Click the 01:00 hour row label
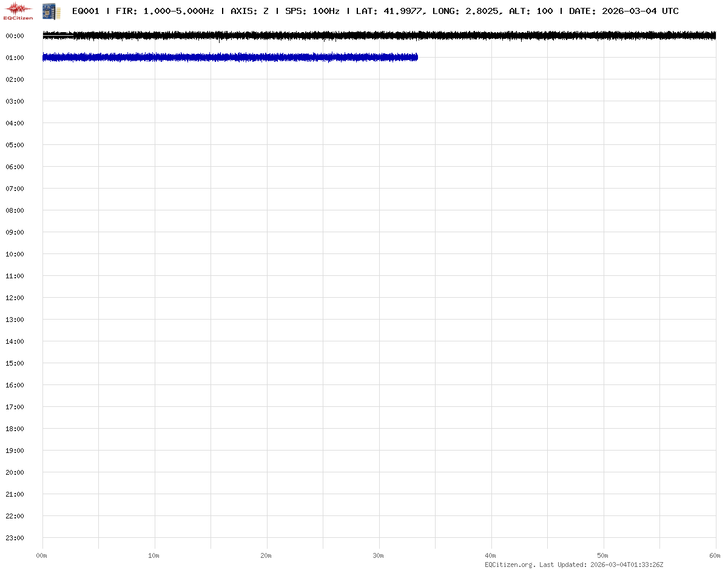Screen dimensions: 728x570 point(15,58)
